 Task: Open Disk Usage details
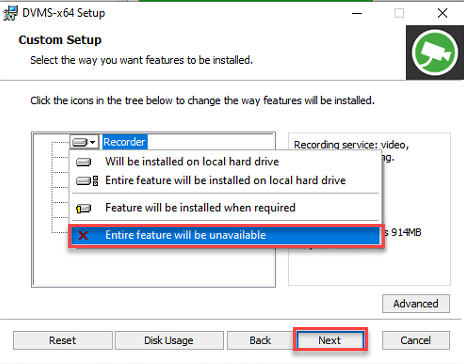tap(169, 340)
